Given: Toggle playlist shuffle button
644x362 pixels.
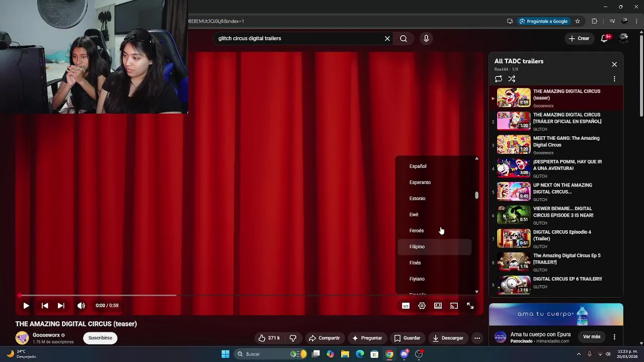Looking at the screenshot, I should point(512,79).
